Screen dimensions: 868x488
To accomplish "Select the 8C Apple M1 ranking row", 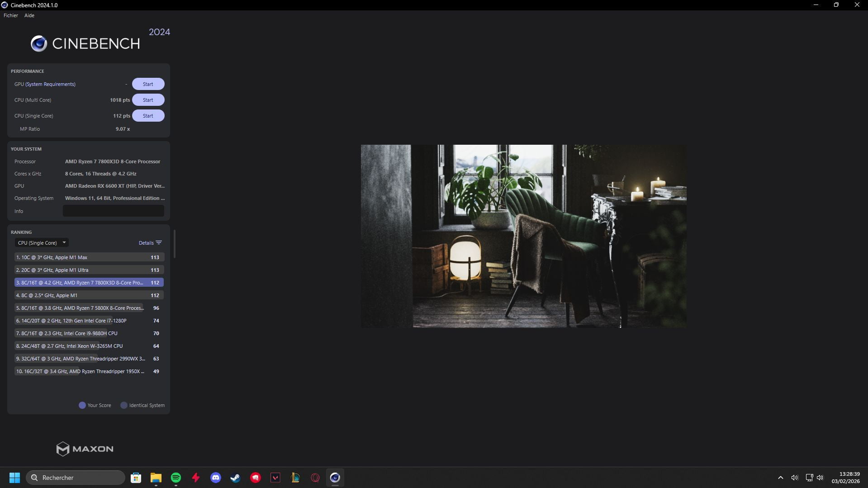I will [x=89, y=295].
